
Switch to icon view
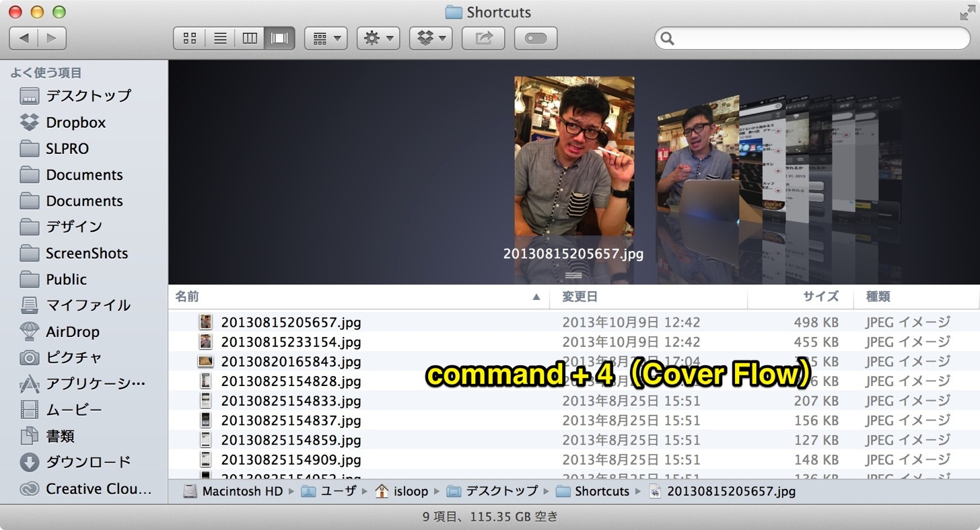point(189,38)
